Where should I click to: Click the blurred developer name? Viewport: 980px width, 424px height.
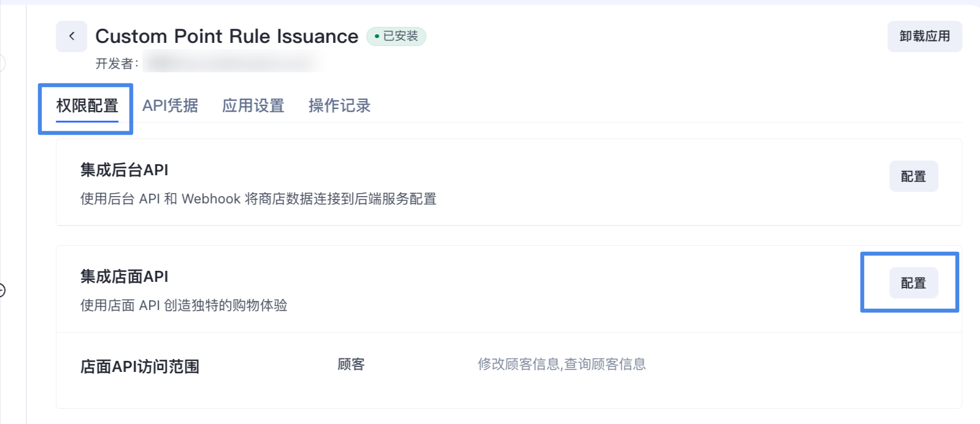pyautogui.click(x=233, y=62)
